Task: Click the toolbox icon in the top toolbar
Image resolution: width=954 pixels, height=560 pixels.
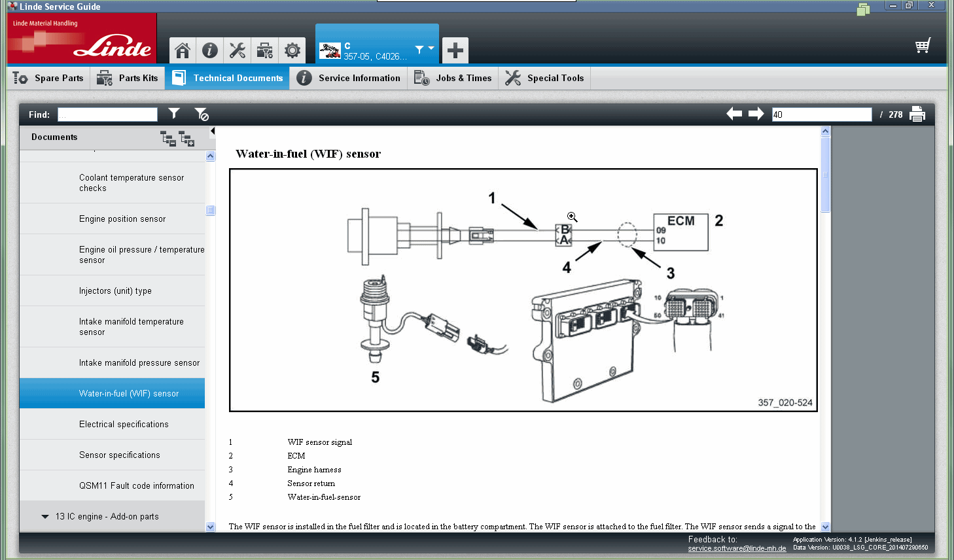Action: click(x=264, y=50)
